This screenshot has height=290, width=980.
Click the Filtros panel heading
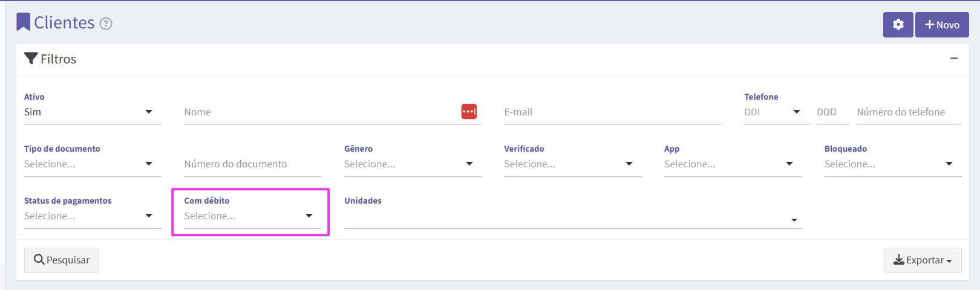[50, 59]
